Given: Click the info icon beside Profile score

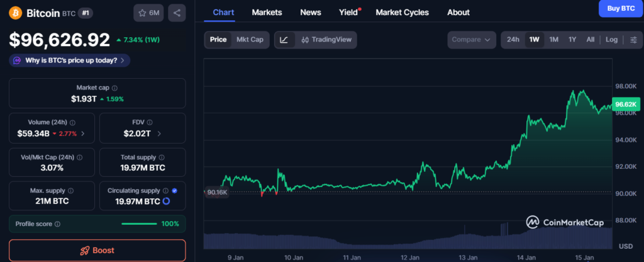Looking at the screenshot, I should click(58, 224).
